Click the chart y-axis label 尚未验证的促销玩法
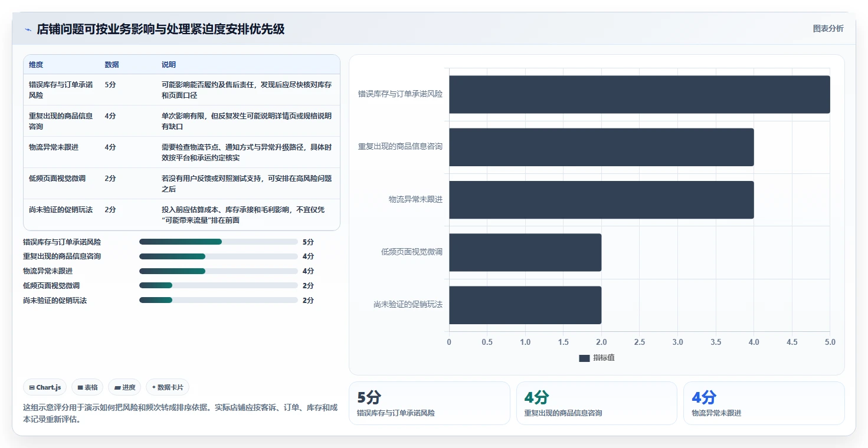868x448 pixels. (408, 305)
